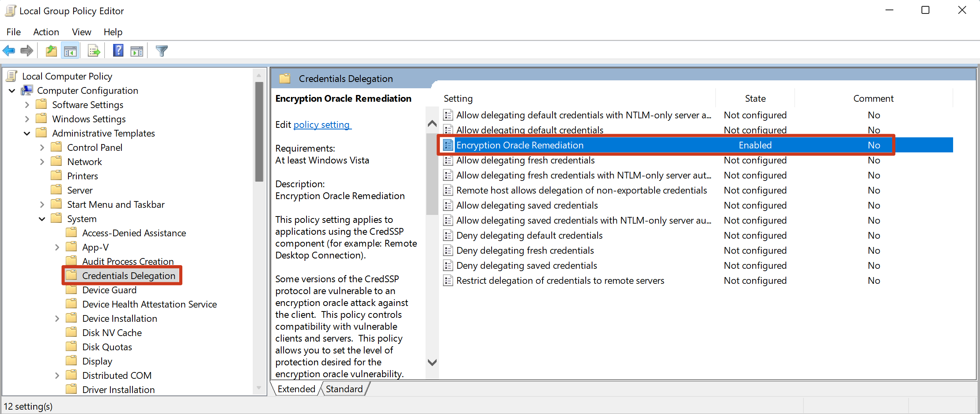
Task: Expand the Distributed COM node
Action: tap(57, 376)
